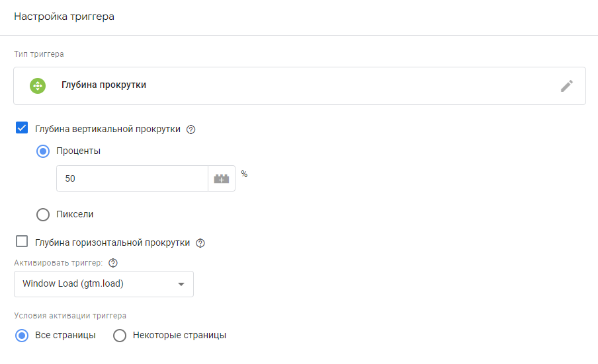Select the 'Пиксели' radio button

(x=43, y=214)
